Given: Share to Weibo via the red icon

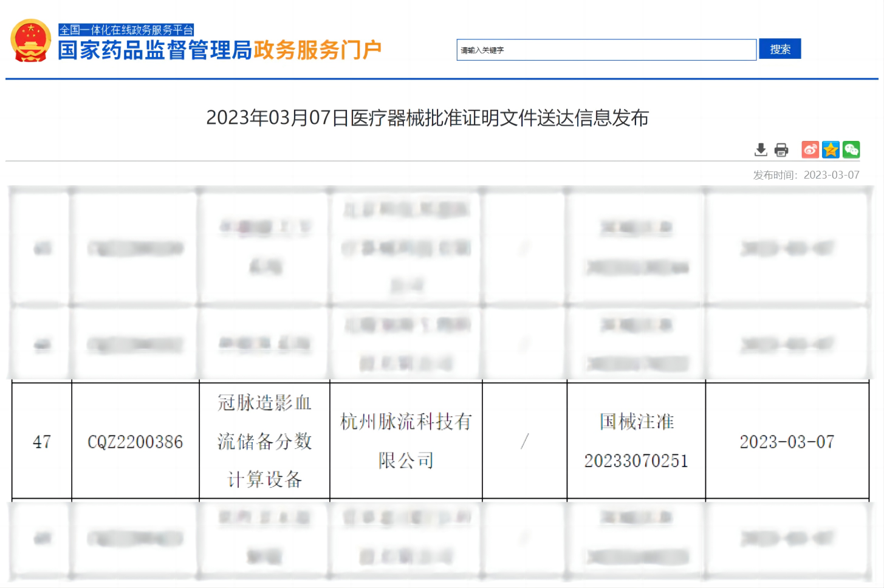Looking at the screenshot, I should (x=810, y=149).
